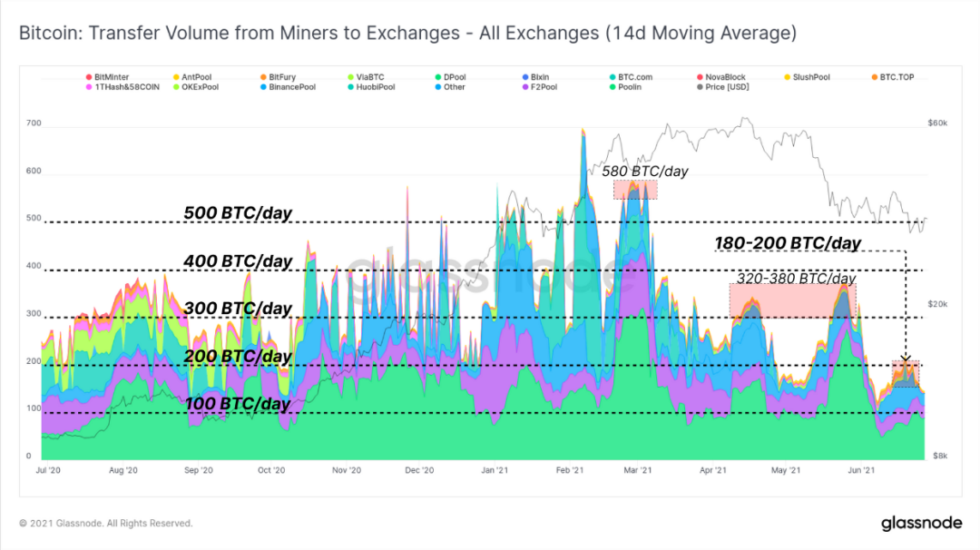Click the BitFury legend color dot
Viewport: 980px width, 550px height.
(x=264, y=77)
